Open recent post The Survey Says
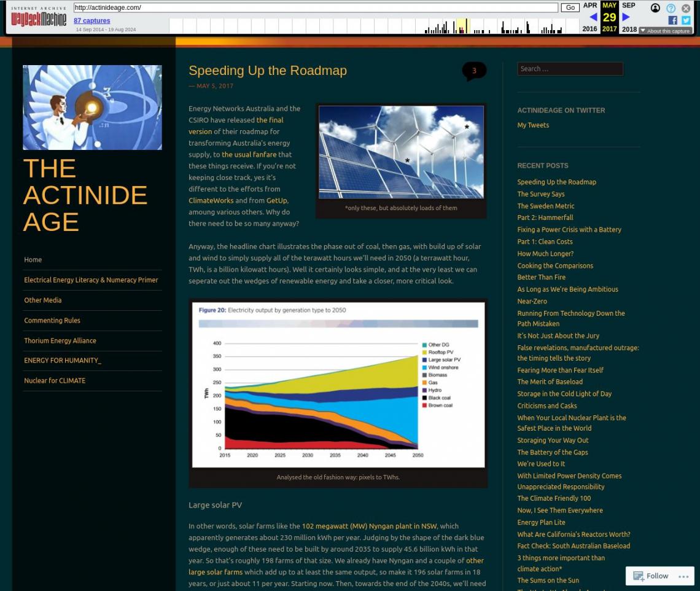The width and height of the screenshot is (700, 591). click(540, 194)
